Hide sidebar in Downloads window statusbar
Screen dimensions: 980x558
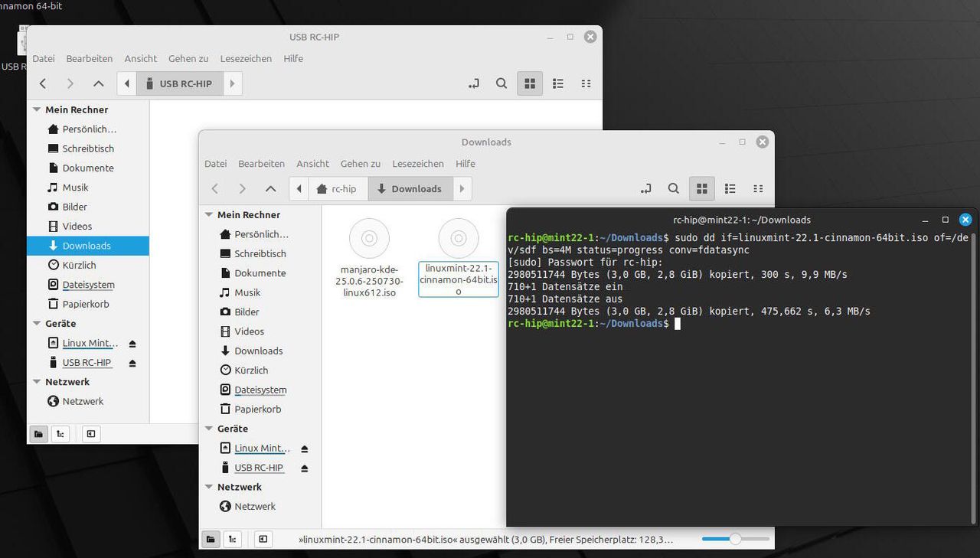(263, 539)
